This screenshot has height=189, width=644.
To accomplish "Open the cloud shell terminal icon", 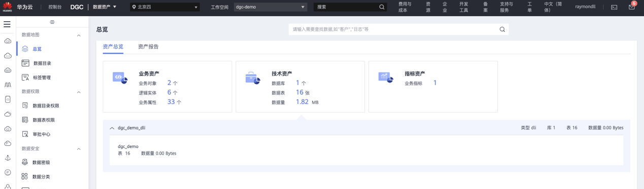I will tap(614, 7).
